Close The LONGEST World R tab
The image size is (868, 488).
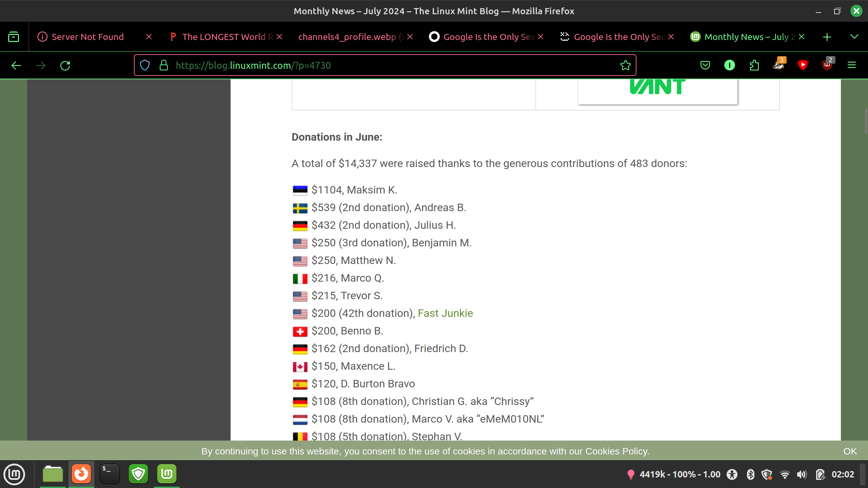[279, 37]
